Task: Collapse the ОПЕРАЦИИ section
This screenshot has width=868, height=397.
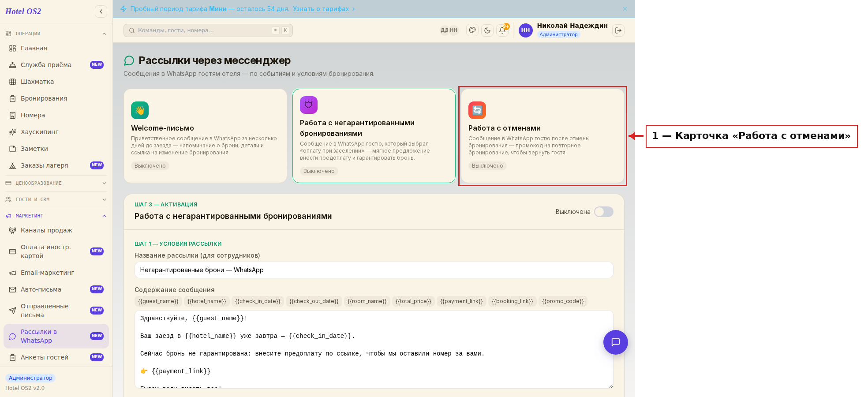Action: point(56,34)
